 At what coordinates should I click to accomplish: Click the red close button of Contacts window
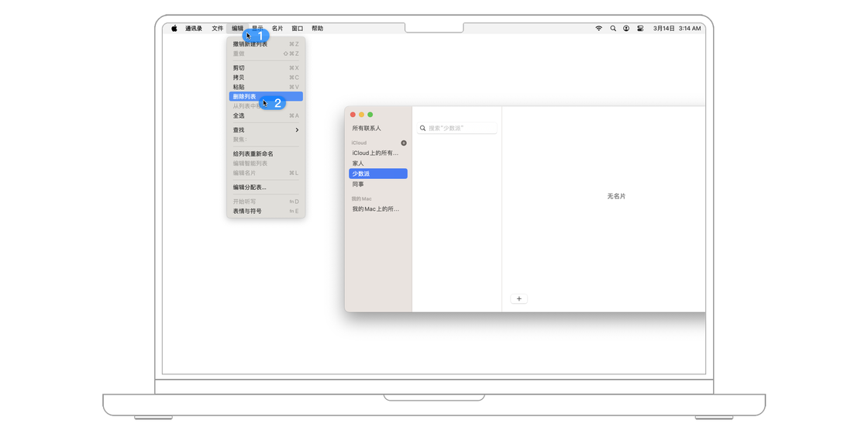[353, 115]
